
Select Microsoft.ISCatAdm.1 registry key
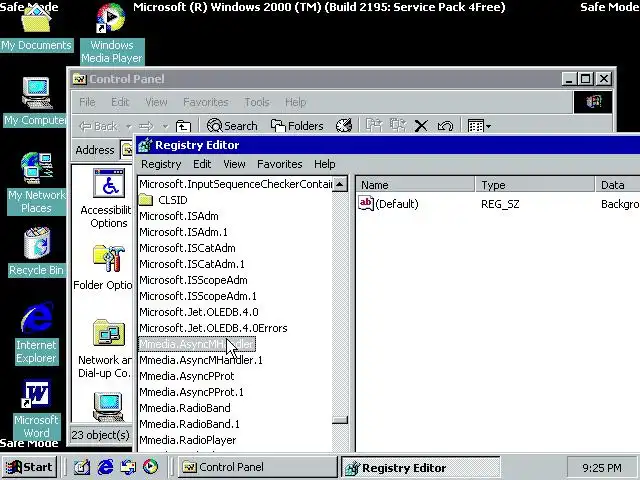(x=192, y=264)
